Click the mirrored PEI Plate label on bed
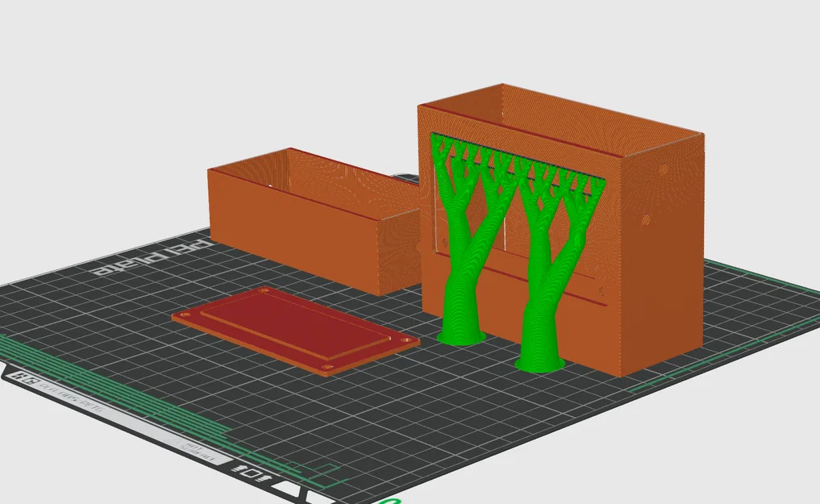Image resolution: width=820 pixels, height=504 pixels. click(x=152, y=256)
